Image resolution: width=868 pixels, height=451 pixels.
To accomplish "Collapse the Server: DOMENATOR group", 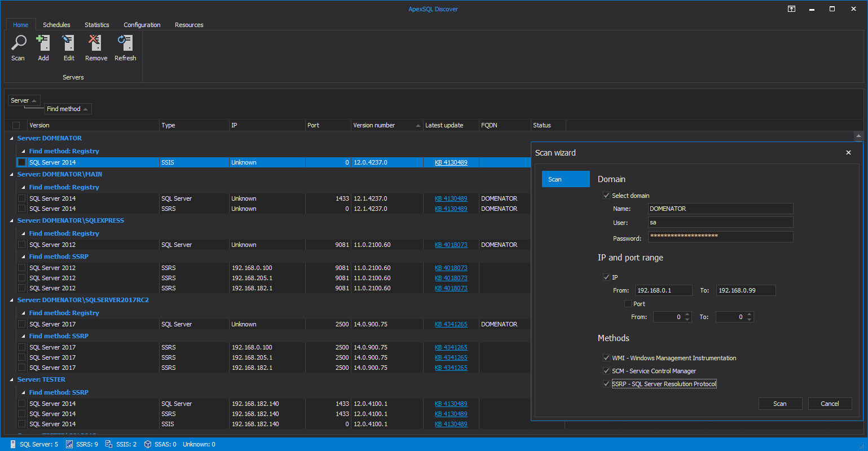I will [12, 138].
